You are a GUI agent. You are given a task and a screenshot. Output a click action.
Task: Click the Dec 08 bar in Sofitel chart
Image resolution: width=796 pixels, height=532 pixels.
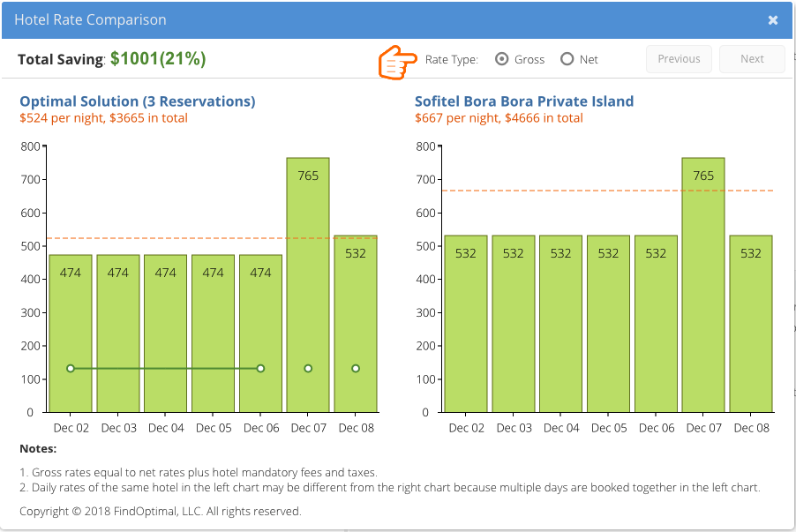pos(751,324)
